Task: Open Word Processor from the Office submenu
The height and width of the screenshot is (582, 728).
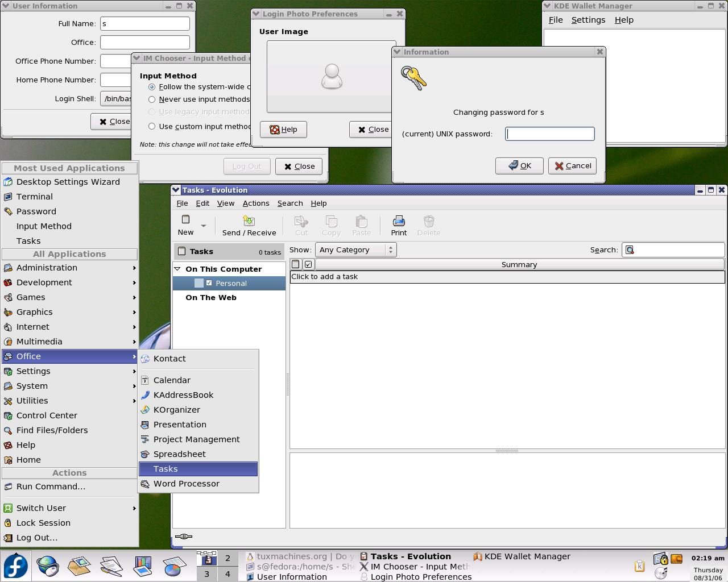Action: pyautogui.click(x=198, y=484)
